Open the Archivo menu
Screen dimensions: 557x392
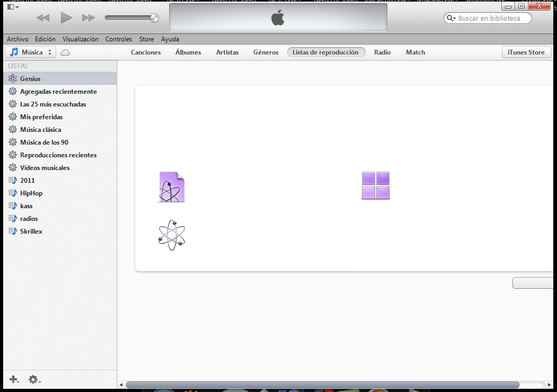point(18,39)
